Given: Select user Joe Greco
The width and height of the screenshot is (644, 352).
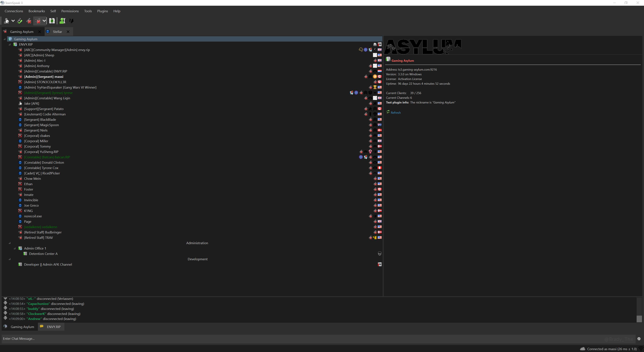Looking at the screenshot, I should pos(31,205).
